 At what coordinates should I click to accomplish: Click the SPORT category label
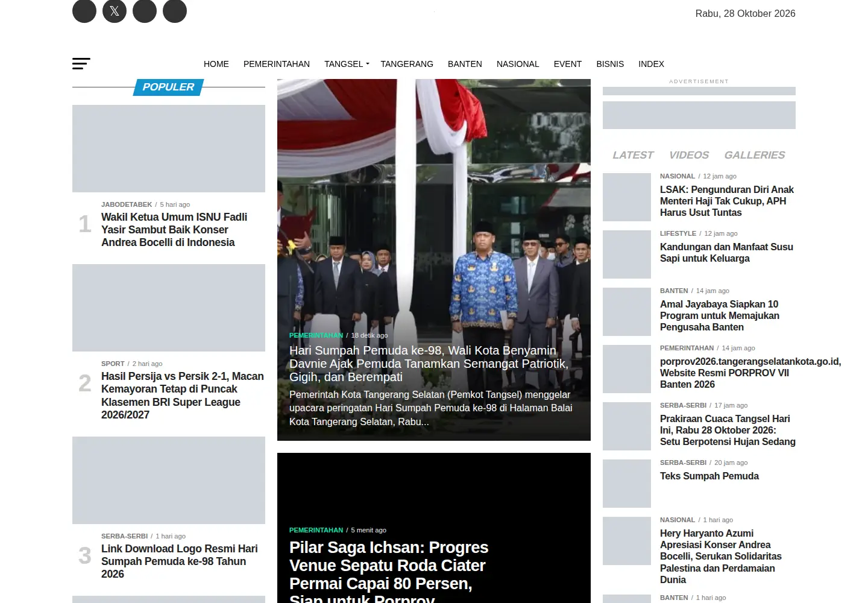point(113,364)
